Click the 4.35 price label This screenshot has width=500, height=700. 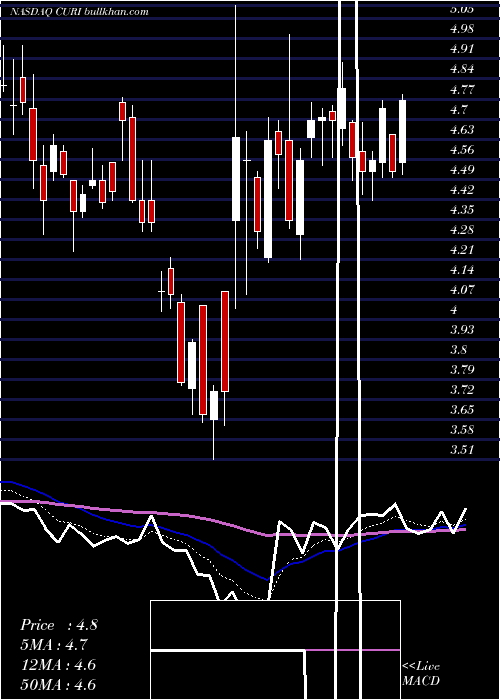point(462,209)
